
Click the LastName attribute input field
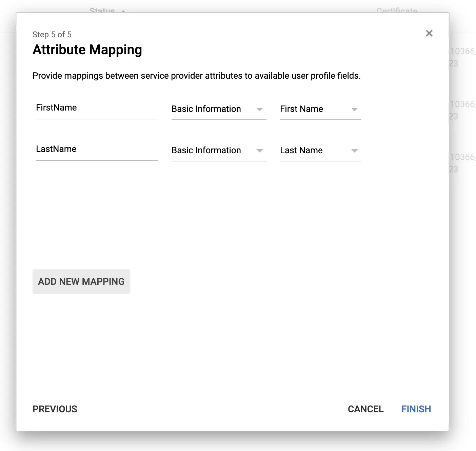pos(97,150)
